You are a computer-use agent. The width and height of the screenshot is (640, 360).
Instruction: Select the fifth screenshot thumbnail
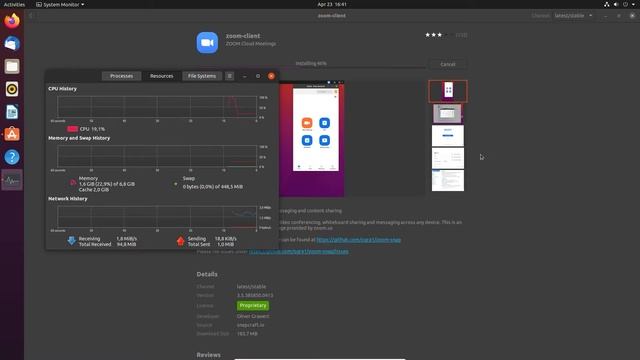click(x=448, y=180)
